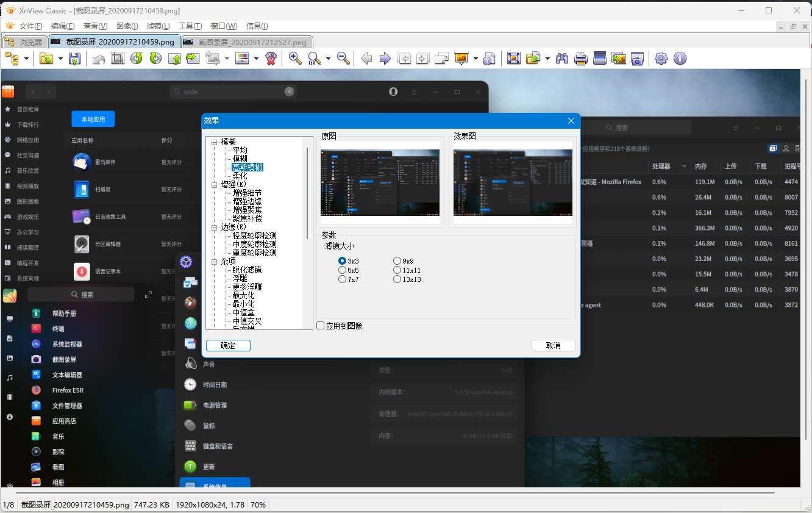812x513 pixels.
Task: Go to previous image with left arrow
Action: tap(367, 59)
